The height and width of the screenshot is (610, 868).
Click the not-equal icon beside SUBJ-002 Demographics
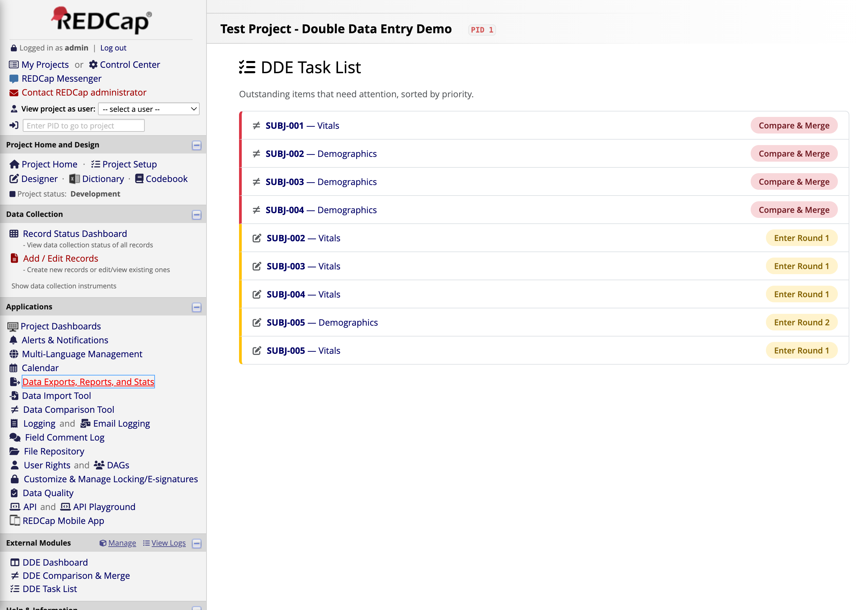click(256, 154)
